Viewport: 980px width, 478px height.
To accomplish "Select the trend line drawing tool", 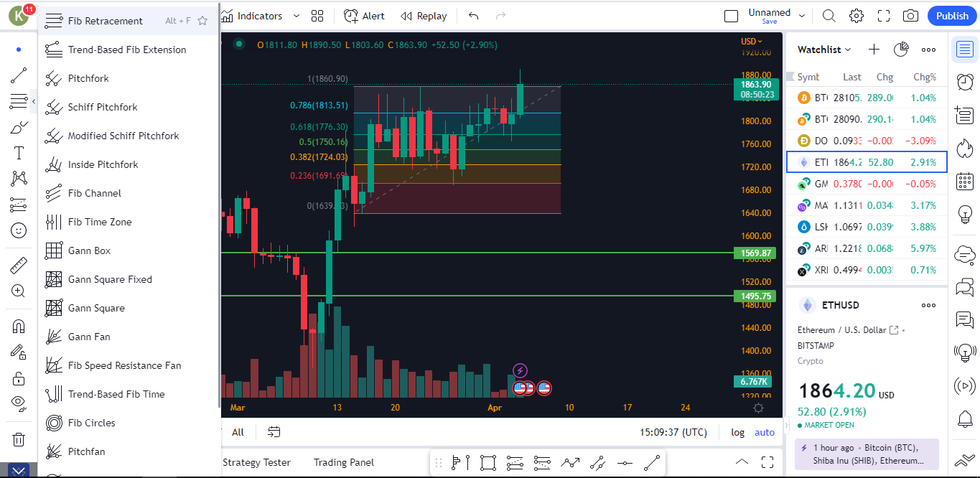I will 19,75.
